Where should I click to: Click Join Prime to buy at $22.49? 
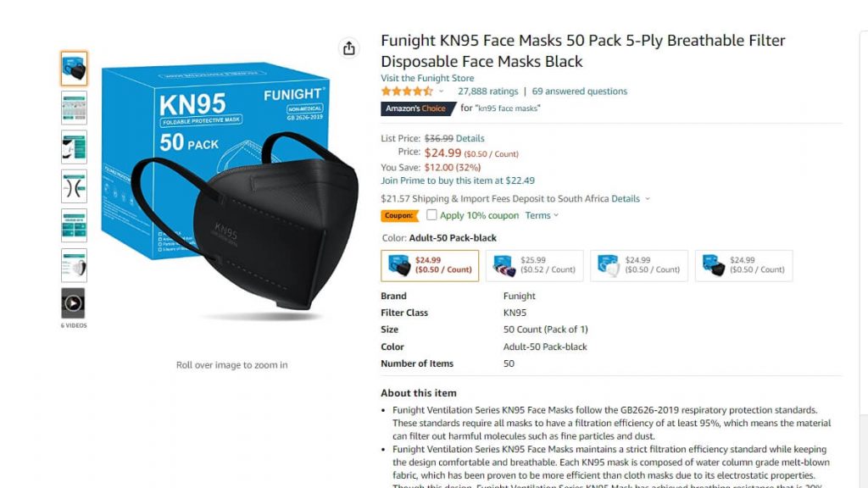[458, 180]
